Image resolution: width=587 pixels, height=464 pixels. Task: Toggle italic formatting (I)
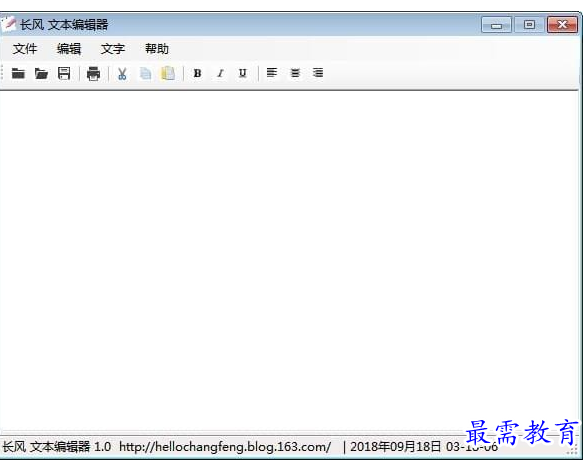pos(220,73)
